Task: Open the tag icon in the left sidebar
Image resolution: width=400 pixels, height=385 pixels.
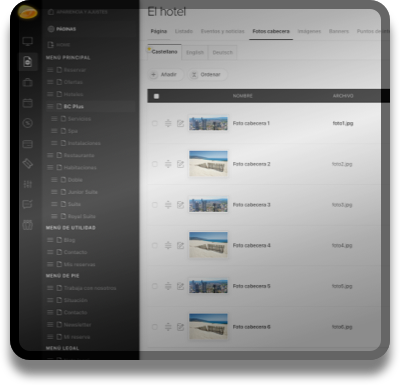Action: (x=28, y=164)
